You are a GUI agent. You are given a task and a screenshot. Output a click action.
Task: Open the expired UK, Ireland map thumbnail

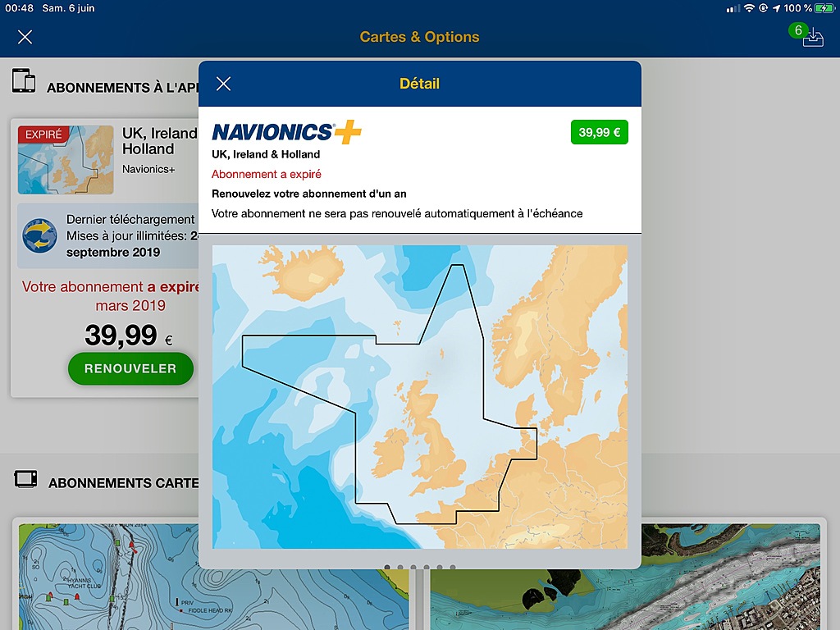(x=66, y=160)
